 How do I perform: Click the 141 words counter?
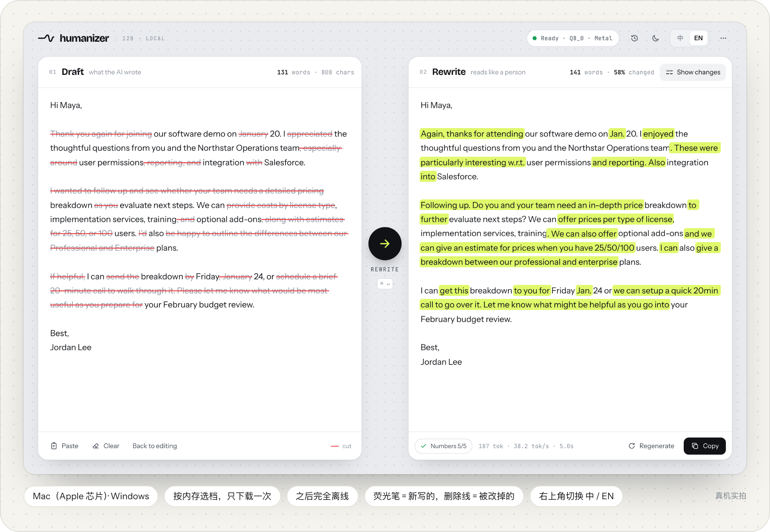pos(586,72)
